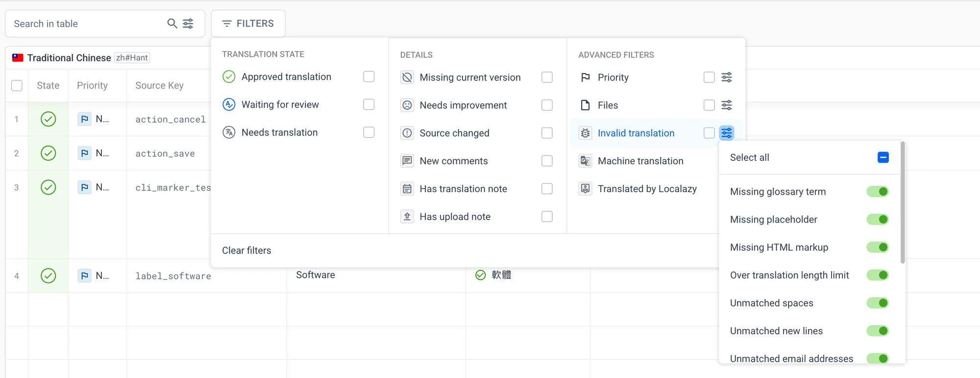Click the New comments icon
The width and height of the screenshot is (980, 378).
pyautogui.click(x=407, y=161)
